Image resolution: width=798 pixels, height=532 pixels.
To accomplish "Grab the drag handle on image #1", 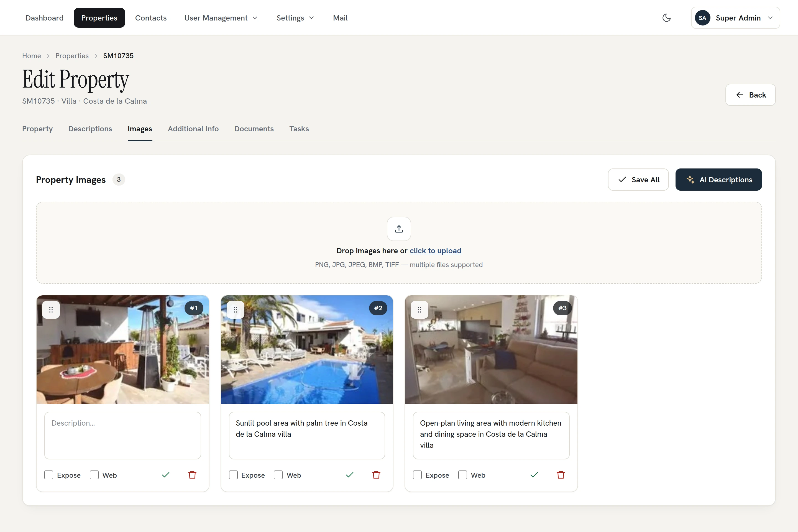I will pyautogui.click(x=51, y=310).
